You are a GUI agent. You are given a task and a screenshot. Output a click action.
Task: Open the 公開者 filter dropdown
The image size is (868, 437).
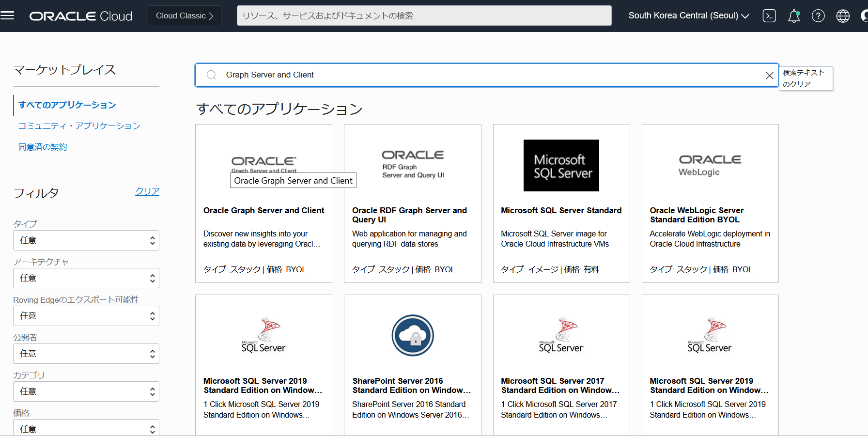coord(86,354)
